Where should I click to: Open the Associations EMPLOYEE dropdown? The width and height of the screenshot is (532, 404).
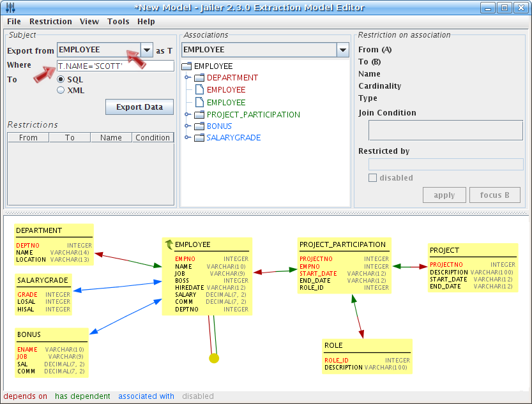point(343,50)
